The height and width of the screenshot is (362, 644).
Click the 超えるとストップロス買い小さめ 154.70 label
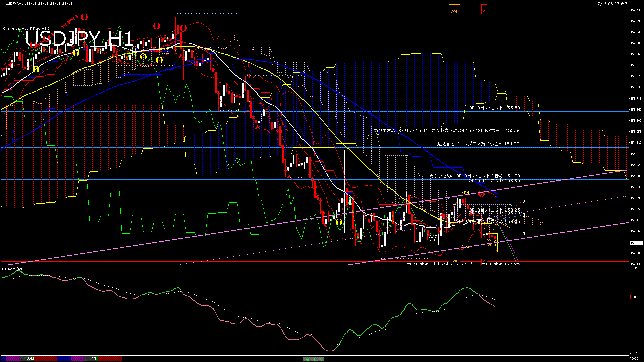478,144
